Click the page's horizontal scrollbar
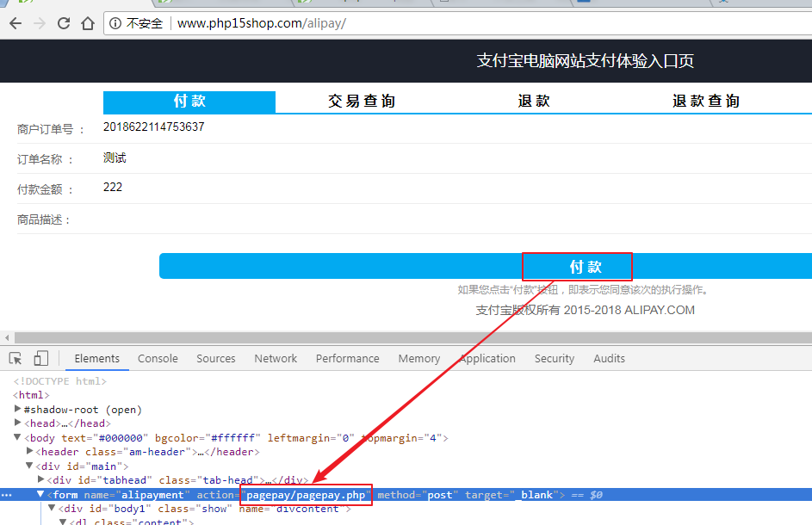 tap(405, 337)
